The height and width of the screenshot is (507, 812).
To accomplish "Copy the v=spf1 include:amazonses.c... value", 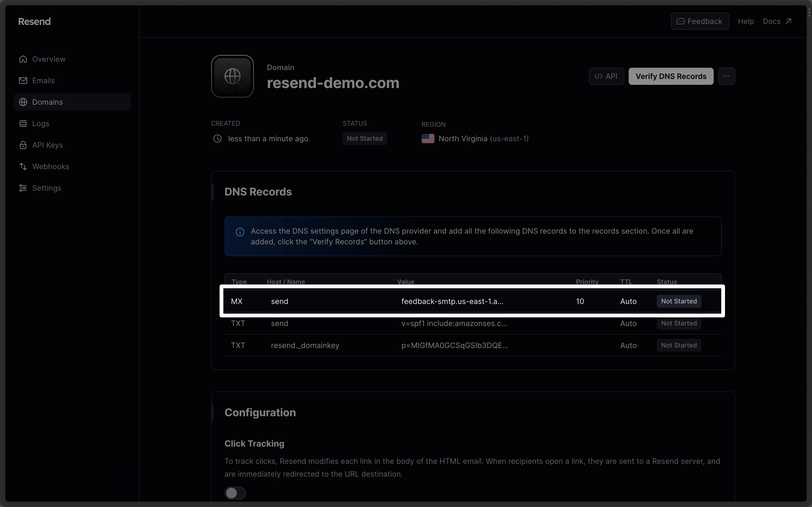I will 454,323.
